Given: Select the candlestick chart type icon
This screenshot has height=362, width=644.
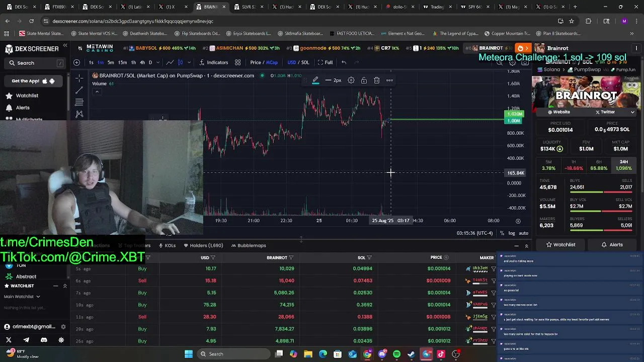Looking at the screenshot, I should tap(180, 62).
